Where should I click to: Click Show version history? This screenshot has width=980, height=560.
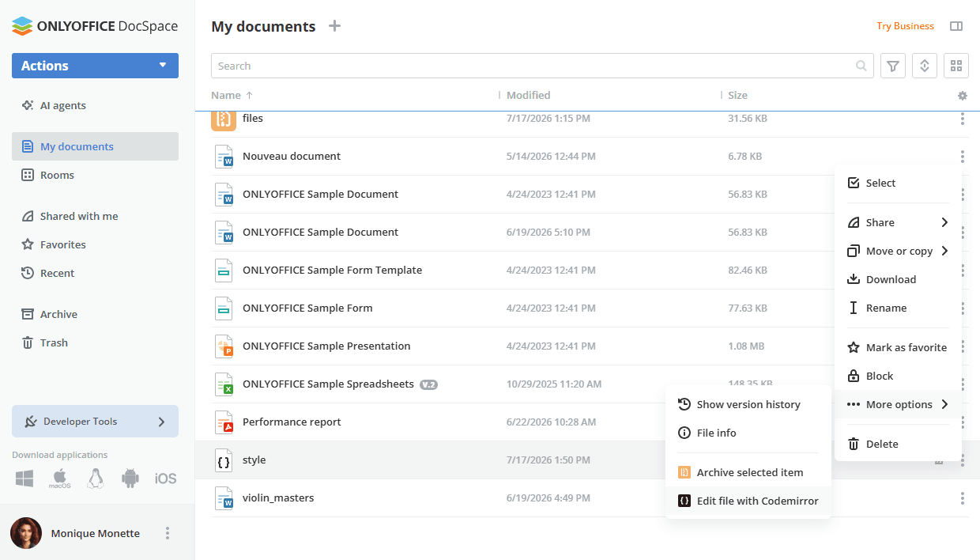[x=748, y=404]
